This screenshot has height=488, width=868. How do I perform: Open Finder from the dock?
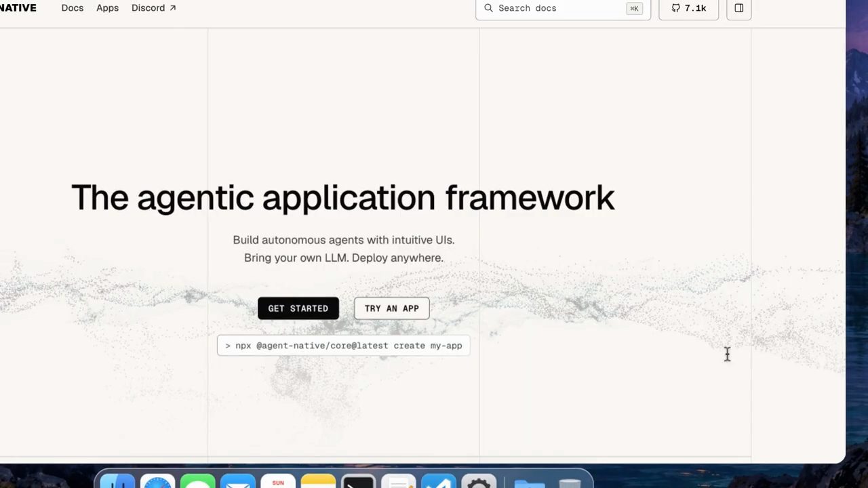click(x=117, y=482)
